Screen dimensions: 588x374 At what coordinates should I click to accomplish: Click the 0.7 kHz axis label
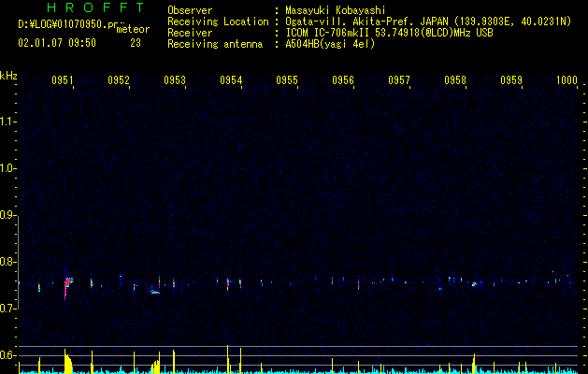tap(7, 309)
